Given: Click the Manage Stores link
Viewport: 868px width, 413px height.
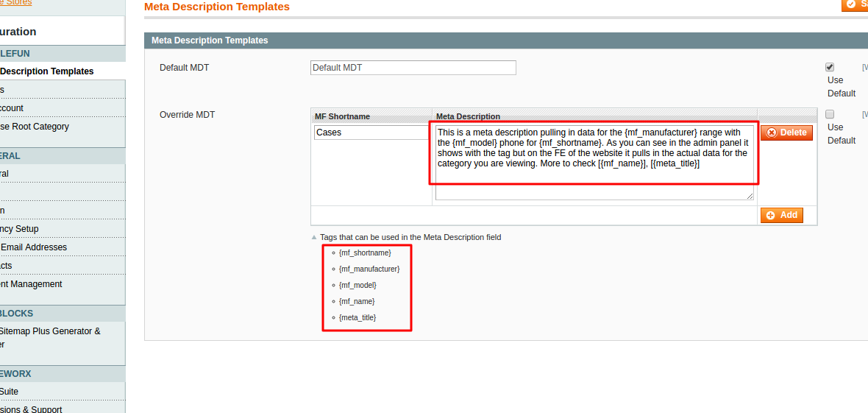Looking at the screenshot, I should 16,2.
